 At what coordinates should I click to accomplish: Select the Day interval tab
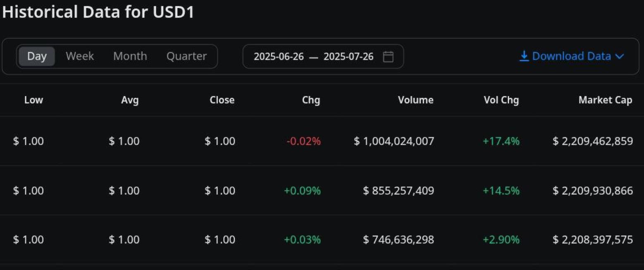click(37, 56)
